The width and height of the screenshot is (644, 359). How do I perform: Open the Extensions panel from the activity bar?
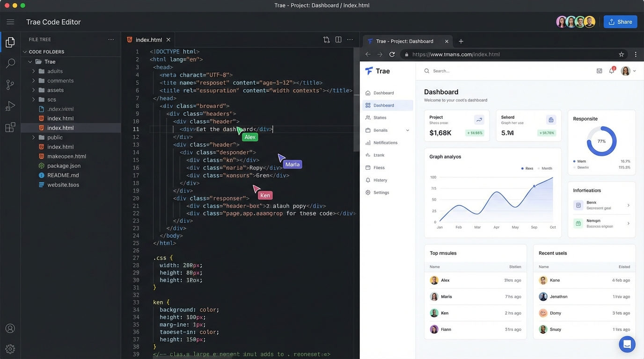(10, 127)
